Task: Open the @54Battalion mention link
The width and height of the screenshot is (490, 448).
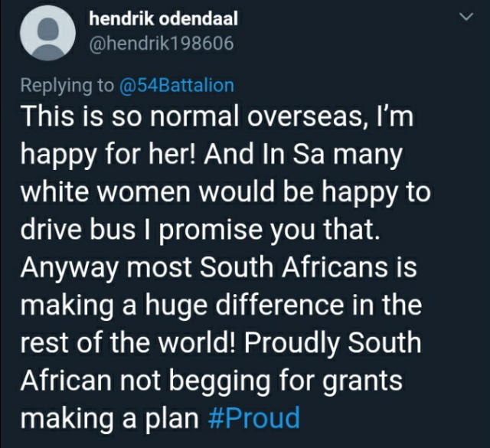Action: coord(177,85)
